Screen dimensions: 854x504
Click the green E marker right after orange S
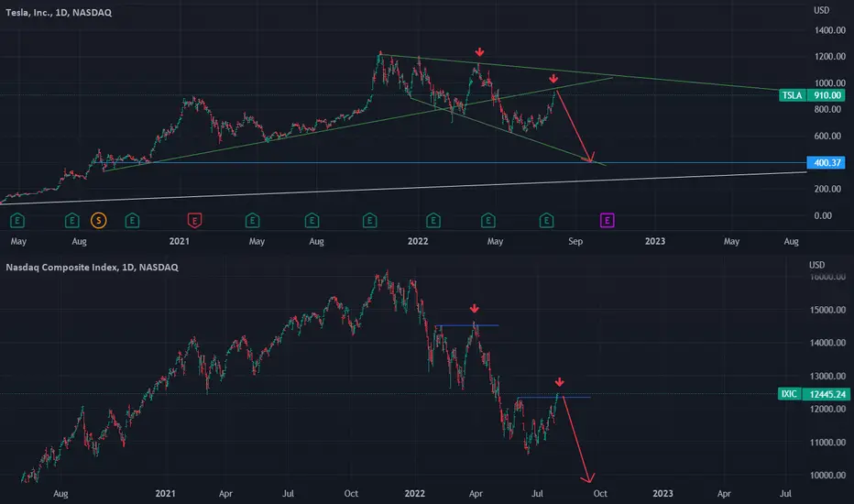(x=132, y=221)
